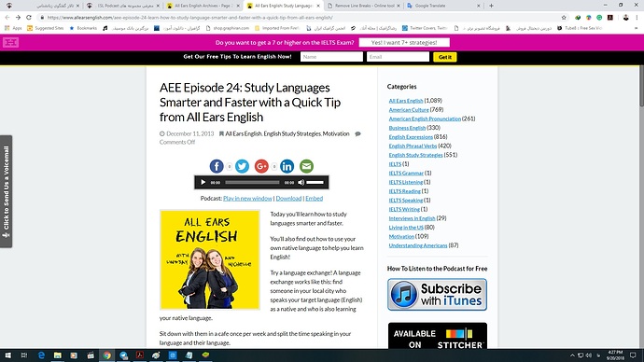Open Bookmarks folder in bookmarks bar
Viewport: 644px width, 362px height.
point(83,28)
